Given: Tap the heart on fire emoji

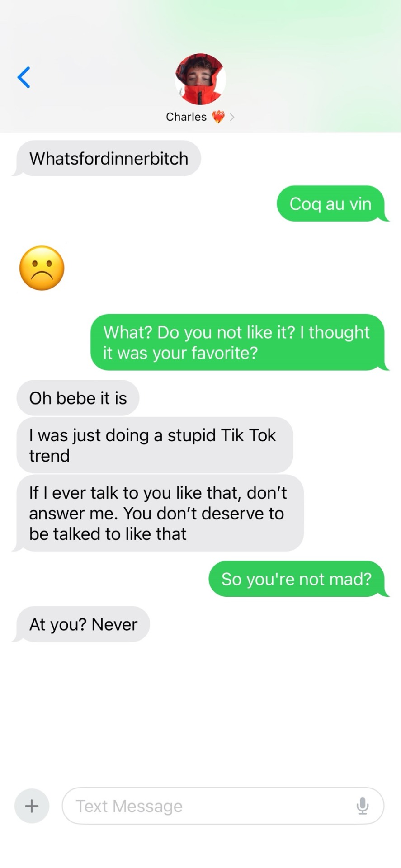Looking at the screenshot, I should [218, 117].
